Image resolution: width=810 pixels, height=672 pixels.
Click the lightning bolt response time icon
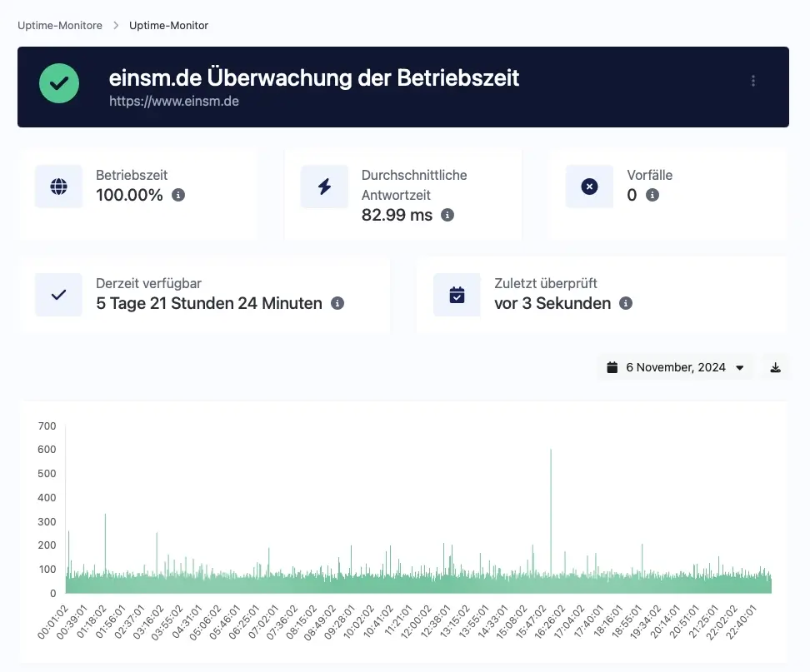tap(324, 187)
